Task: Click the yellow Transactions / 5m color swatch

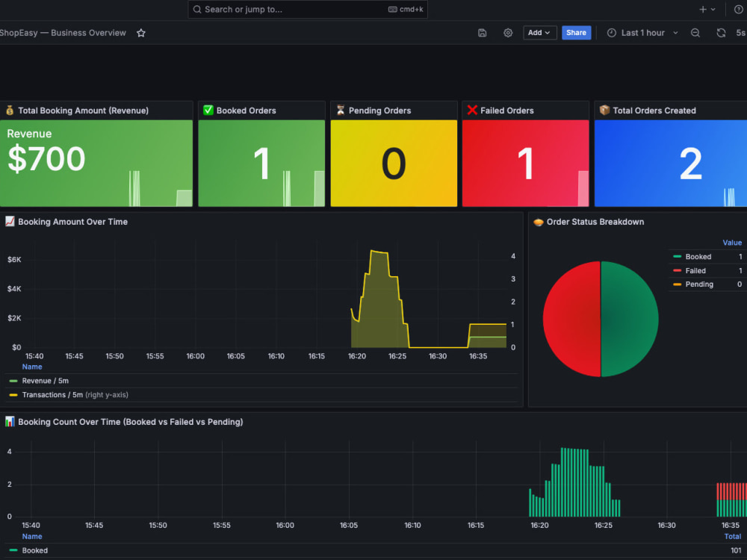Action: point(13,395)
